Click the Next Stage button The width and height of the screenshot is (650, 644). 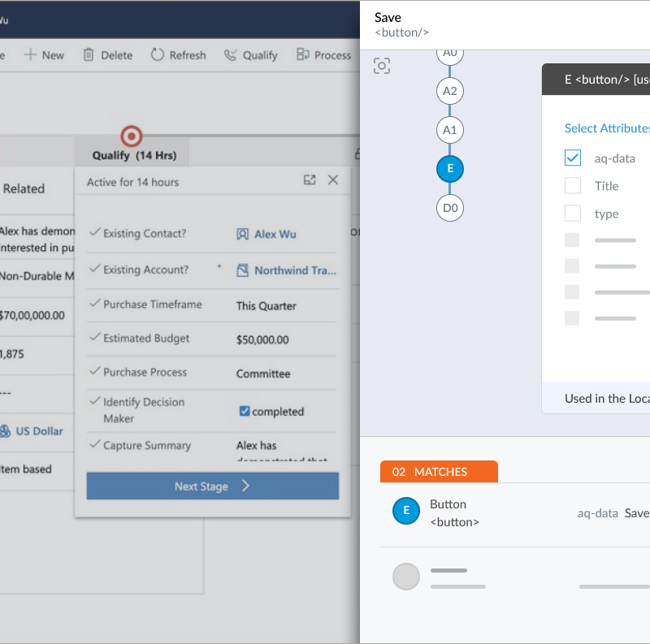212,486
